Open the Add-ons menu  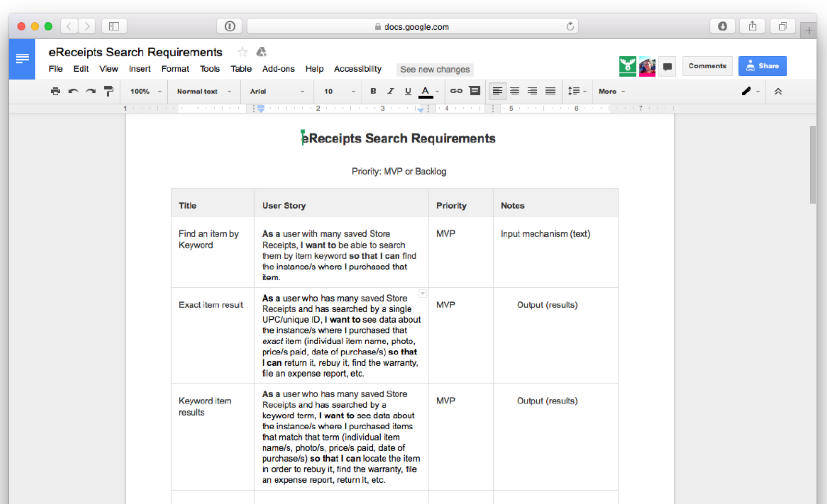coord(278,69)
